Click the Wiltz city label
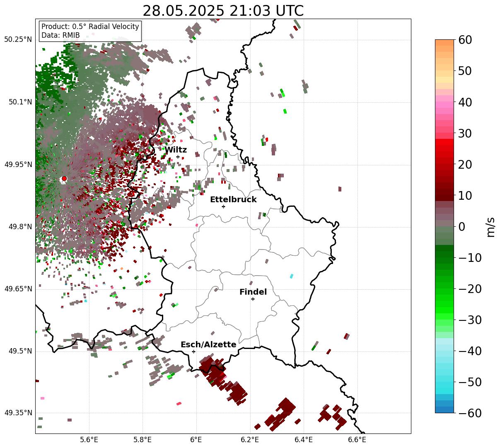Screen dimensions: 500x448 pos(176,150)
